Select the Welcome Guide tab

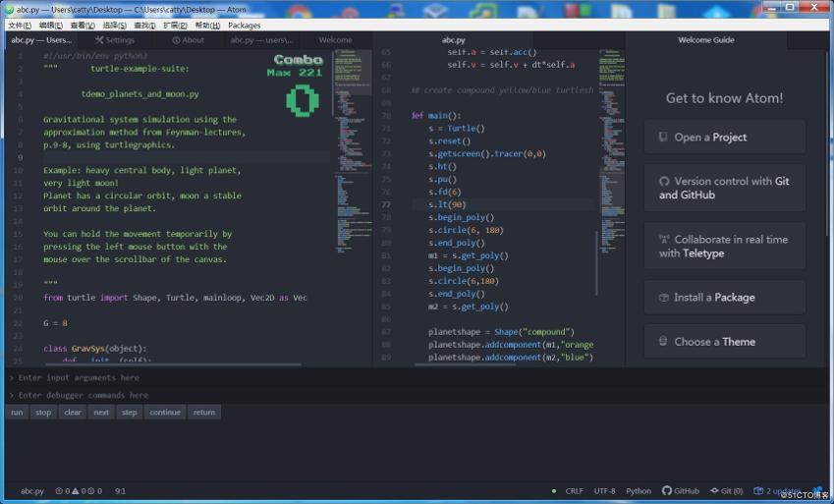click(x=706, y=40)
